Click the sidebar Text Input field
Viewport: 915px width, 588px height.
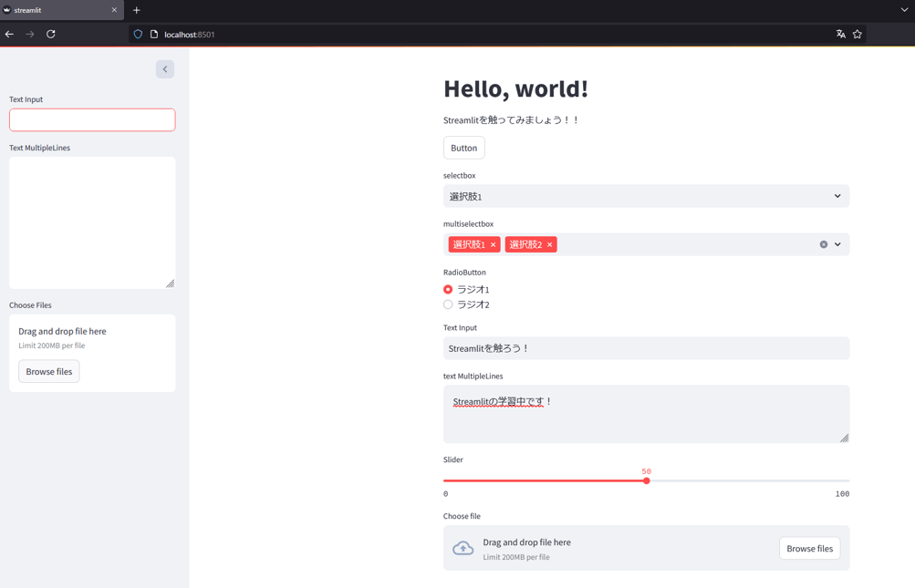92,120
